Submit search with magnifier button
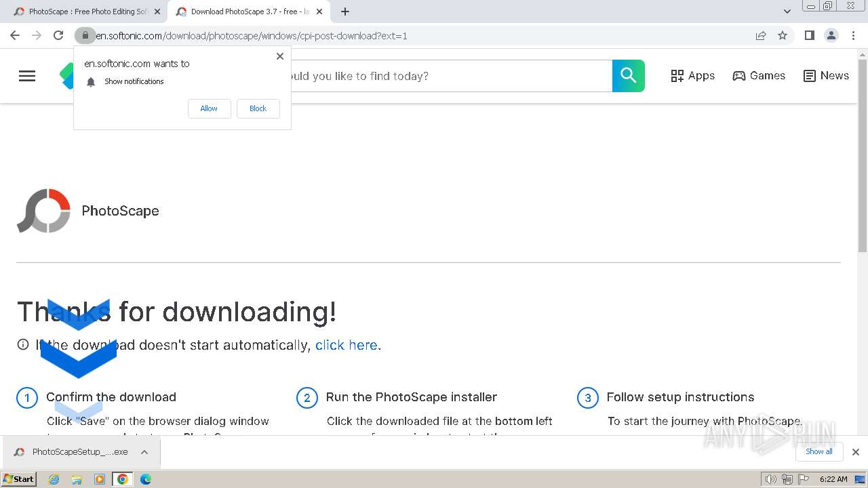This screenshot has height=488, width=868. point(629,76)
